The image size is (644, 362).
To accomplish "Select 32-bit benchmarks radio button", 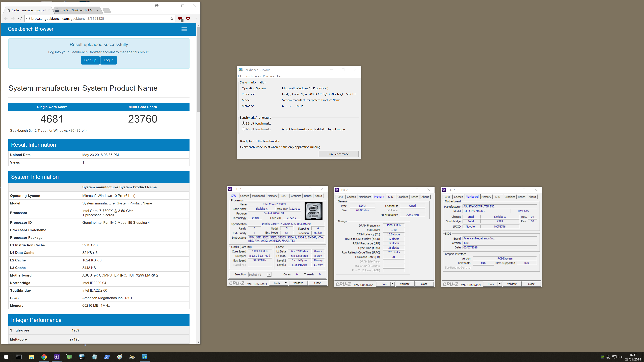I will click(243, 123).
